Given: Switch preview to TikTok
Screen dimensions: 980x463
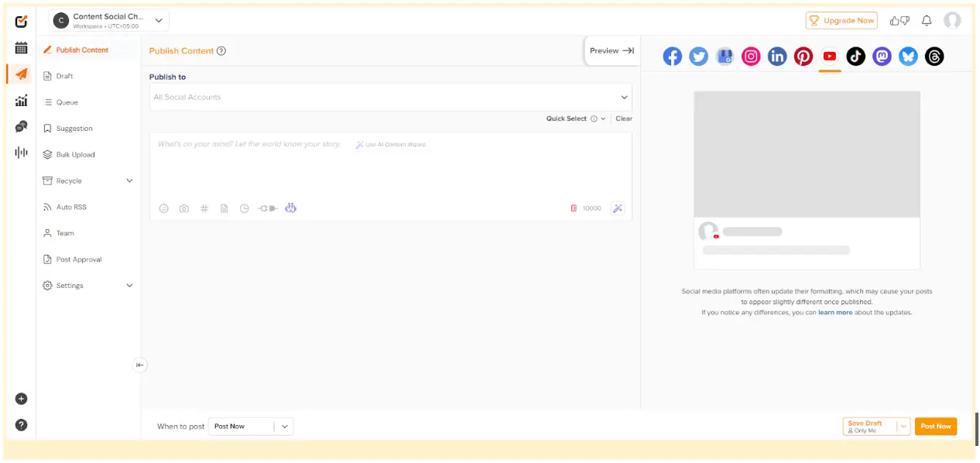Looking at the screenshot, I should pos(855,57).
